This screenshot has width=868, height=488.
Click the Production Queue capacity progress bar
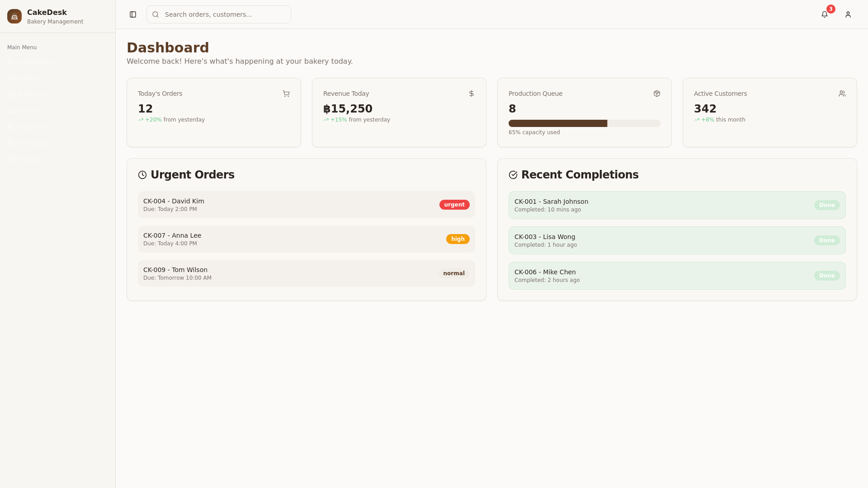tap(585, 123)
